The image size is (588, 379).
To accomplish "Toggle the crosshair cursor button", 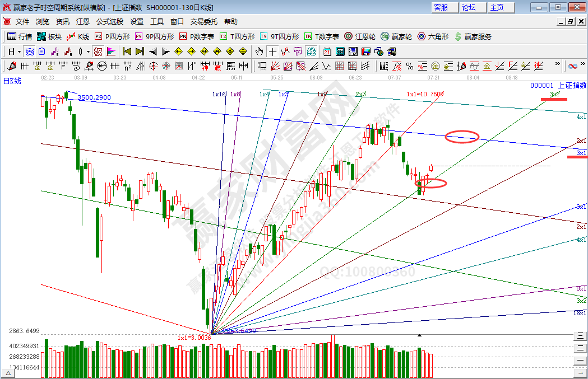I will (272, 52).
